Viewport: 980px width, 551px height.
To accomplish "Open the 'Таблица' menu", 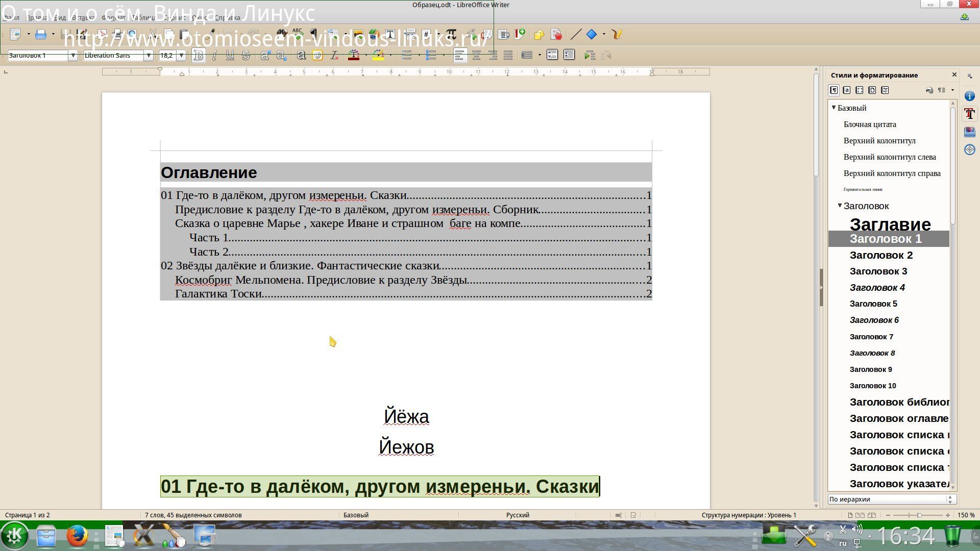I will pos(143,17).
